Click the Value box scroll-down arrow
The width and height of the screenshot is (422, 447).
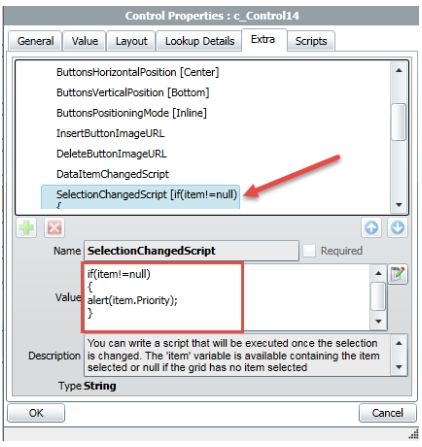click(378, 321)
